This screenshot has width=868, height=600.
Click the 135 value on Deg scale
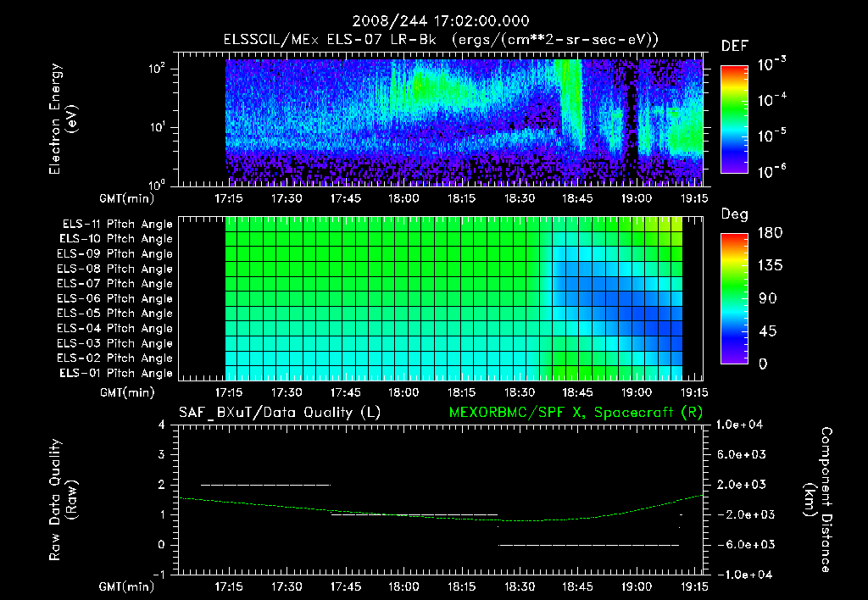pyautogui.click(x=771, y=266)
